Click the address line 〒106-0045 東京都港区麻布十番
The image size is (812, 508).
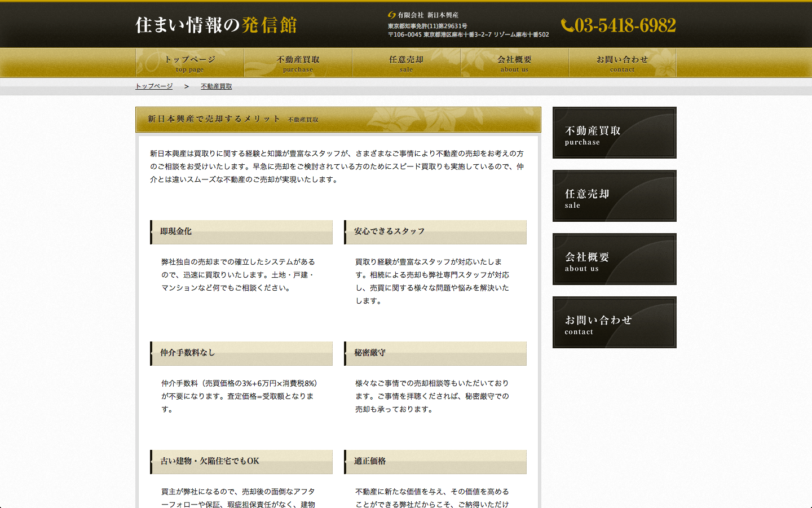tap(468, 34)
